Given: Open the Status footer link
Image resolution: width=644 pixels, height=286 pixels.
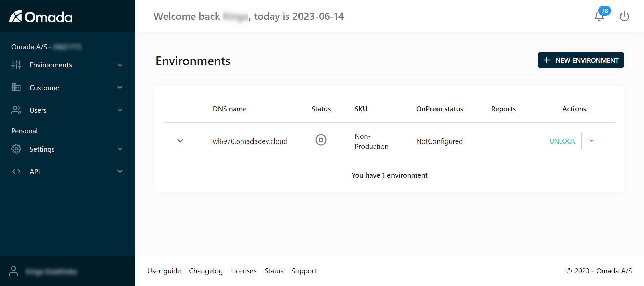Looking at the screenshot, I should coord(274,271).
